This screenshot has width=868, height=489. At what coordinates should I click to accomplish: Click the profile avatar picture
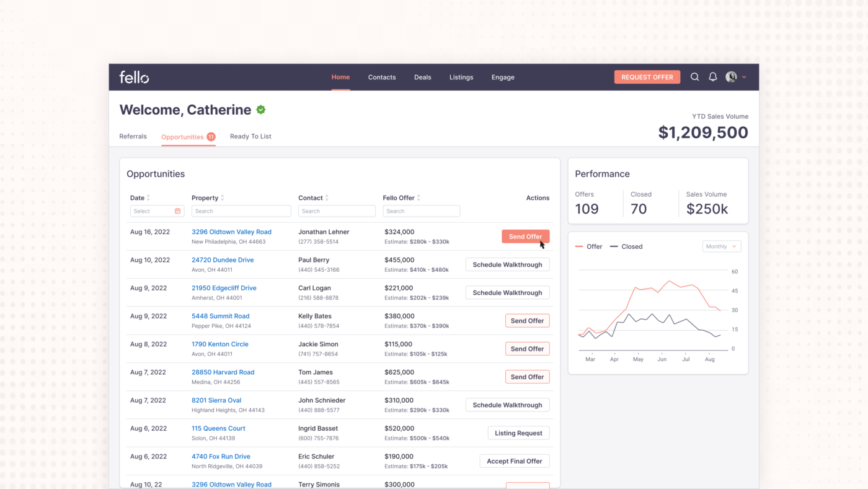730,76
